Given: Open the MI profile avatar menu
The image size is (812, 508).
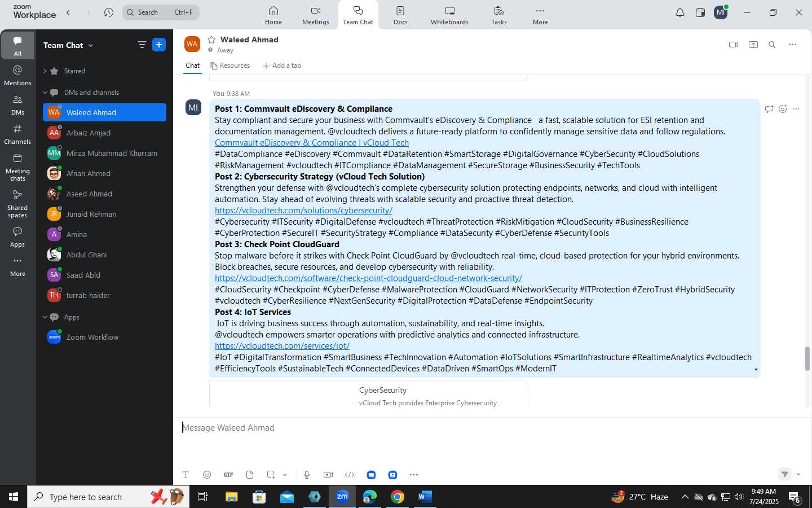Looking at the screenshot, I should coord(721,12).
